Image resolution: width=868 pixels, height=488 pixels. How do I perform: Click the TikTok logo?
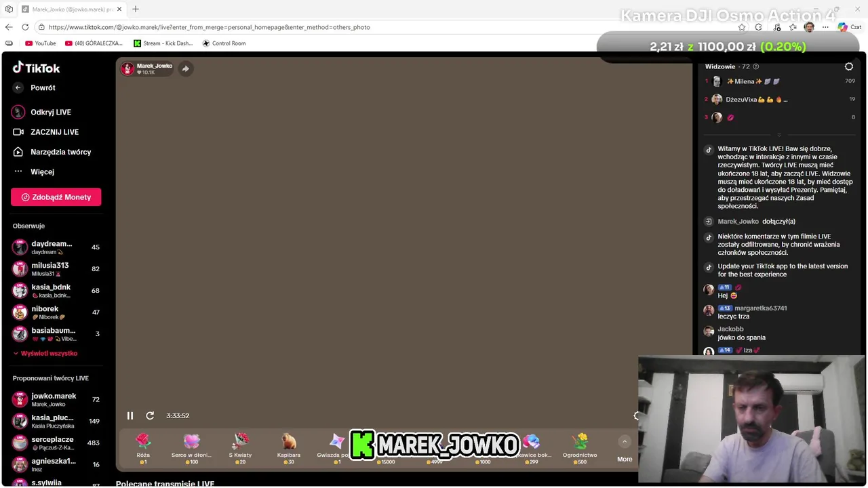(37, 68)
